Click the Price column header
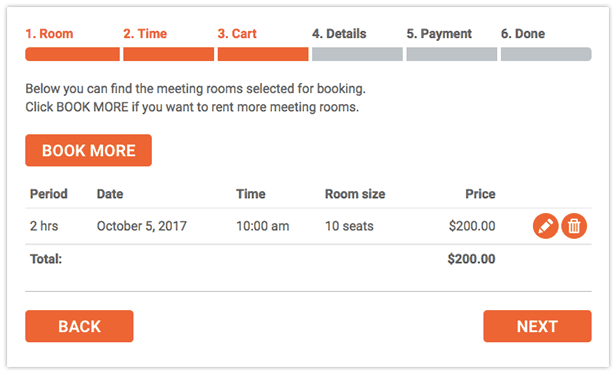616x374 pixels. [x=480, y=194]
